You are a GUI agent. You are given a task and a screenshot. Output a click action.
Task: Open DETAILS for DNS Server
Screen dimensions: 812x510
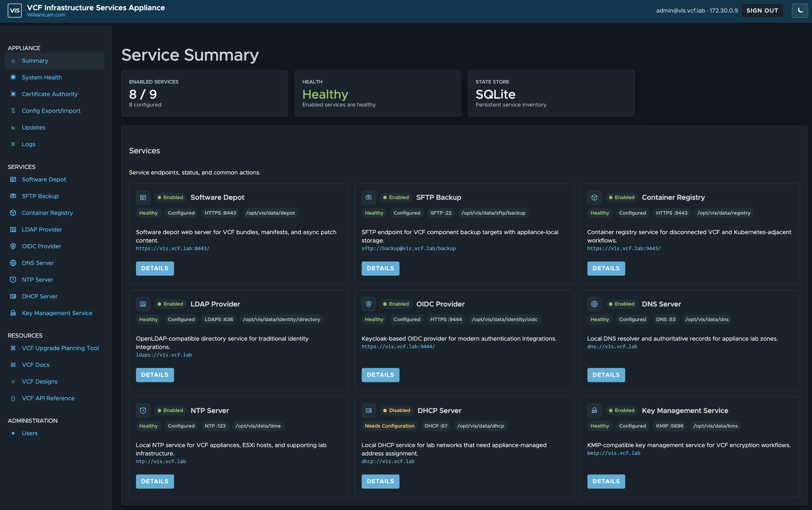[606, 375]
